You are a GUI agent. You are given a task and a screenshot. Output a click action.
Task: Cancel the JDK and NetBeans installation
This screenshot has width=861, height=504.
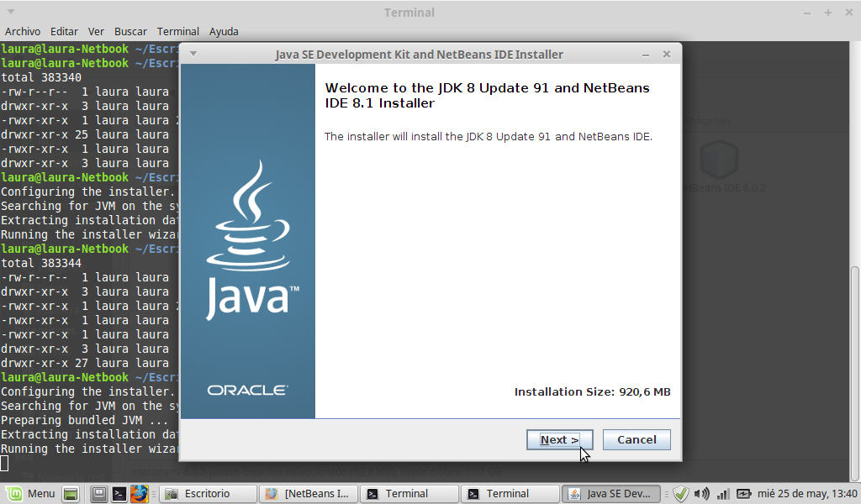pyautogui.click(x=637, y=439)
